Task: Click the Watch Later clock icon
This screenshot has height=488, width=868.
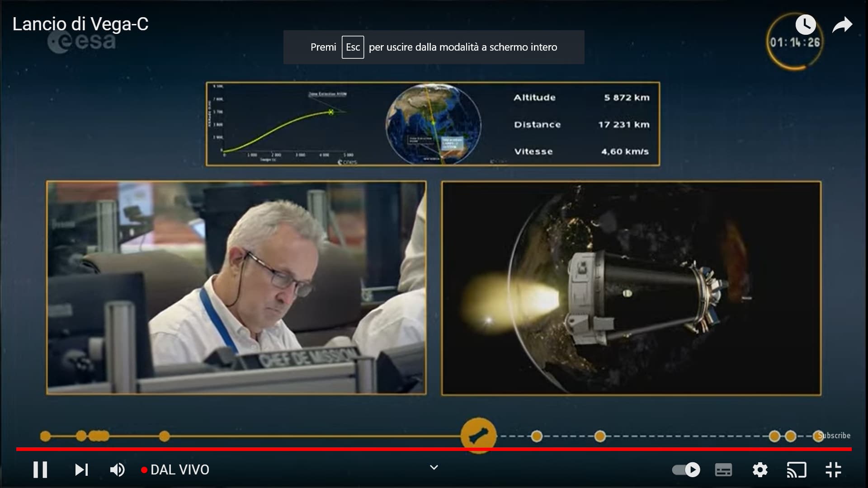Action: tap(806, 24)
